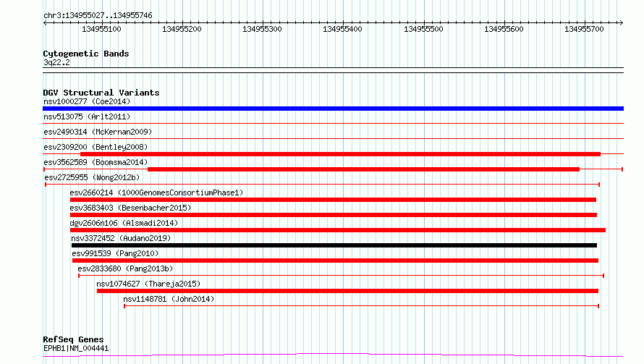Select the red esv3562589 variant bar
This screenshot has height=364, width=644.
point(363,169)
